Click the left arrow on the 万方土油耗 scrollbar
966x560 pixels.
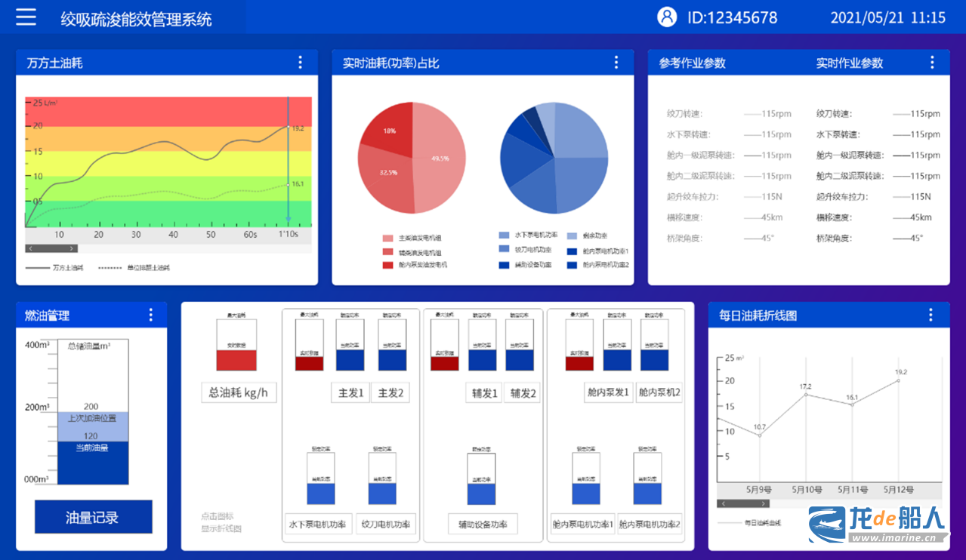[30, 248]
